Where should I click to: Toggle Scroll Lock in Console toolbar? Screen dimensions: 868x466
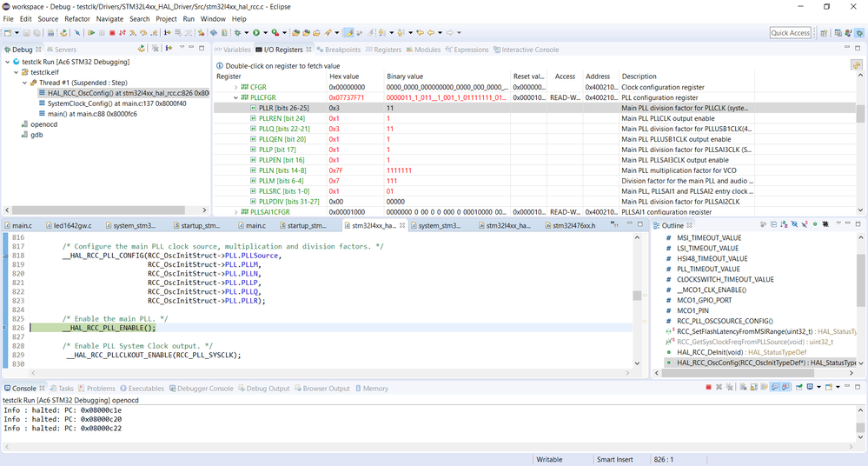[754, 387]
